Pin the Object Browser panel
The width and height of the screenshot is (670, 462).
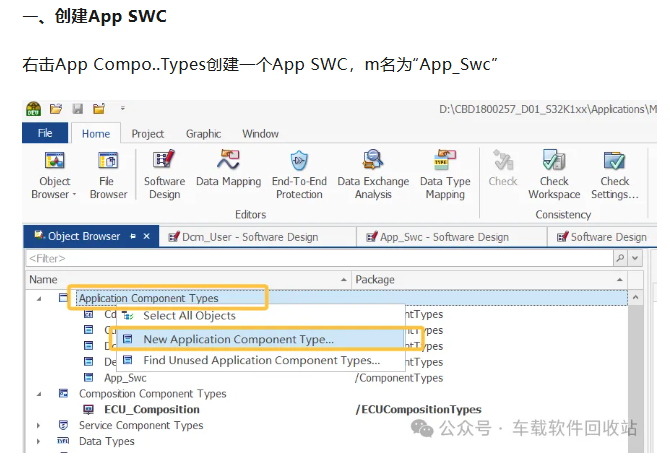click(133, 236)
